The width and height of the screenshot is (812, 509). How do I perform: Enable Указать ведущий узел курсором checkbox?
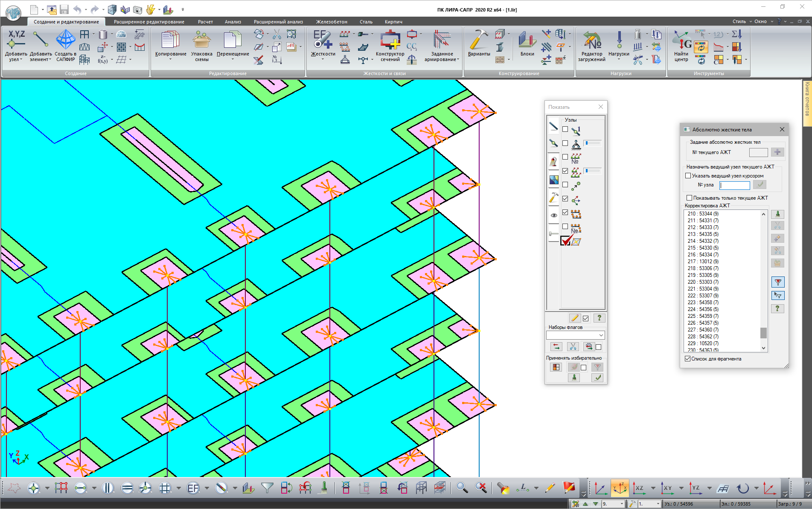(688, 176)
